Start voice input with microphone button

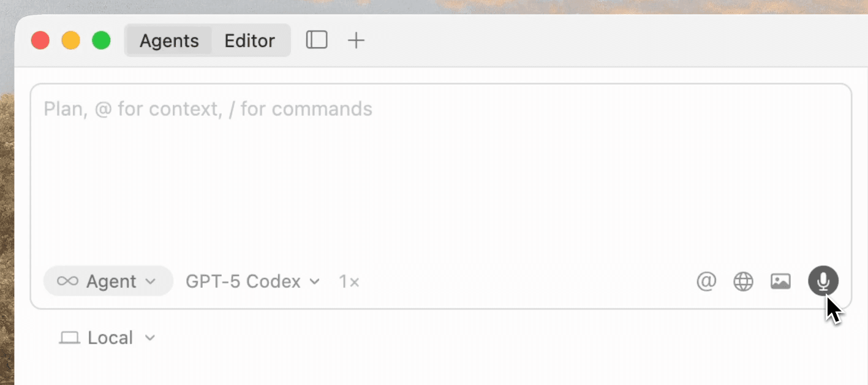(x=823, y=282)
